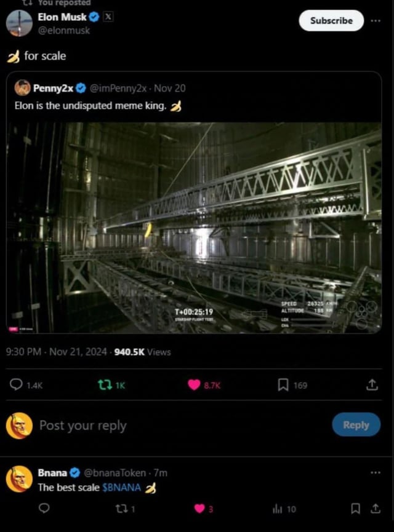Click the share icon on Elon's post
Screen dimensions: 394x532
pyautogui.click(x=371, y=385)
